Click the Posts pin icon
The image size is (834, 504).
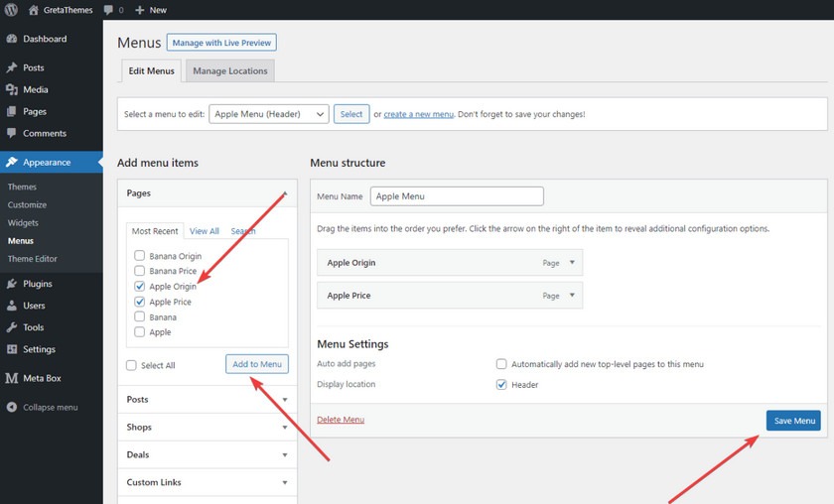tap(12, 67)
